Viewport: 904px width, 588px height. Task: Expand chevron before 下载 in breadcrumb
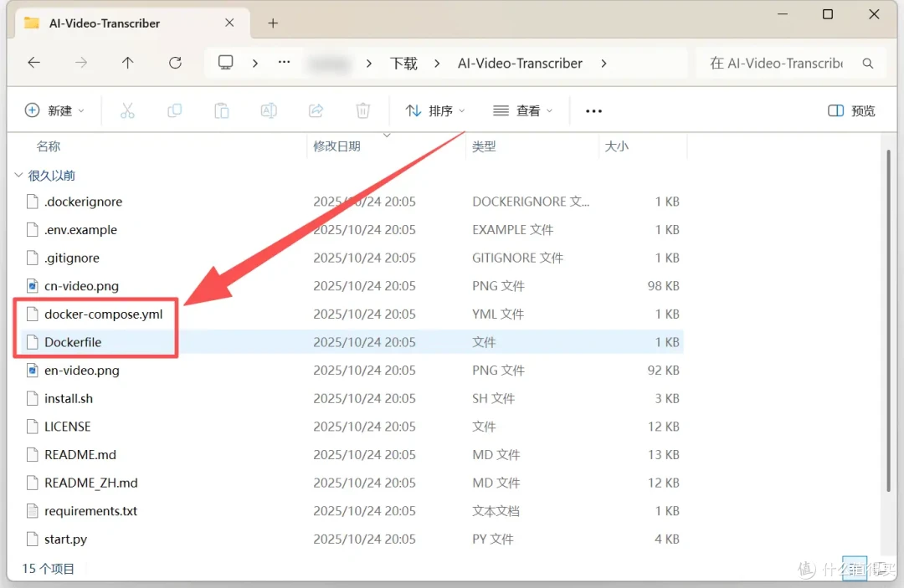(369, 64)
